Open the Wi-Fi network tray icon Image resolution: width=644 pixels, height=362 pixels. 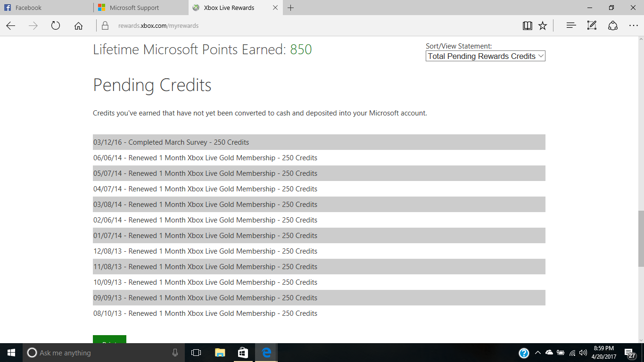click(x=572, y=353)
